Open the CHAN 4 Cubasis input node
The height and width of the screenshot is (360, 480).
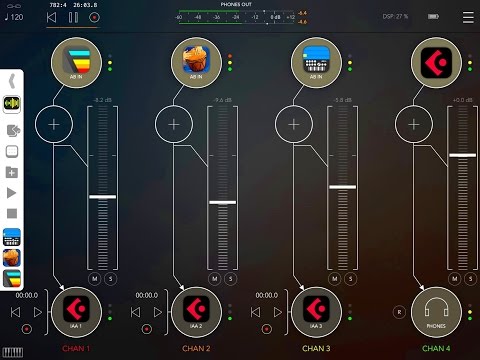[436, 62]
